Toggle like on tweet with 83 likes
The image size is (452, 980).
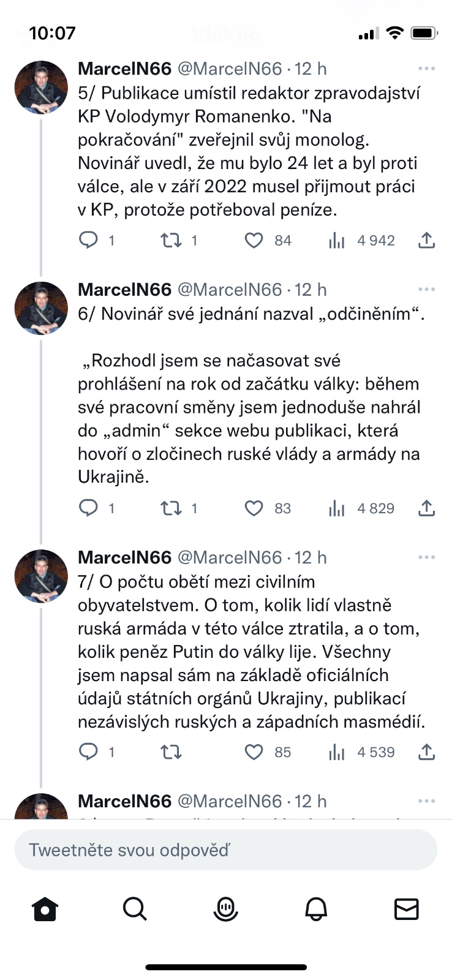(x=254, y=508)
